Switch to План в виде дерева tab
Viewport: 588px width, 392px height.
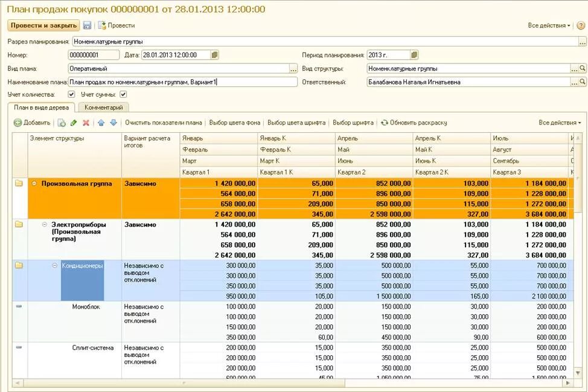(x=41, y=108)
